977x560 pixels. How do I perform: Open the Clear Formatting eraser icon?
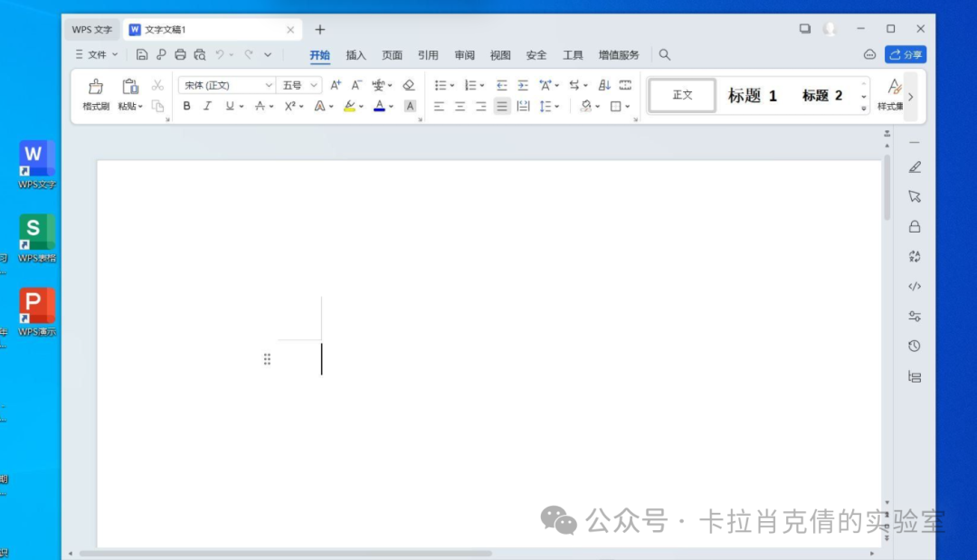click(409, 84)
